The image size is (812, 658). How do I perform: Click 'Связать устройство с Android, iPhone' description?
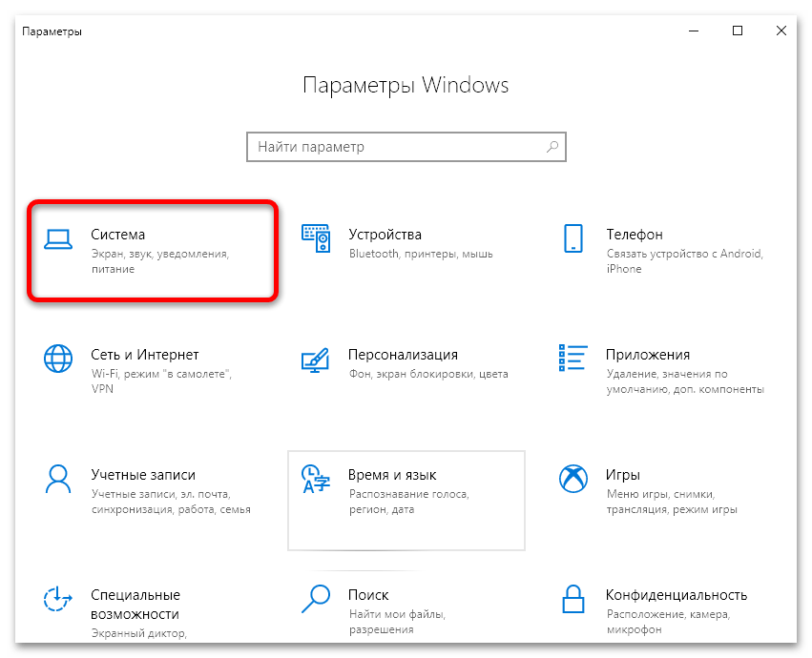pyautogui.click(x=684, y=261)
